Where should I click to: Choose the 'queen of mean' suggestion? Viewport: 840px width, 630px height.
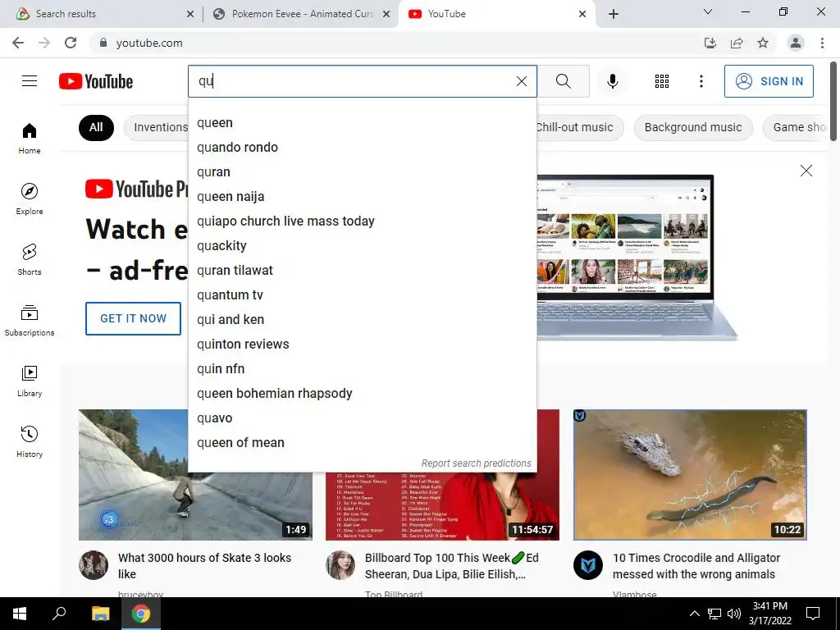point(362,443)
